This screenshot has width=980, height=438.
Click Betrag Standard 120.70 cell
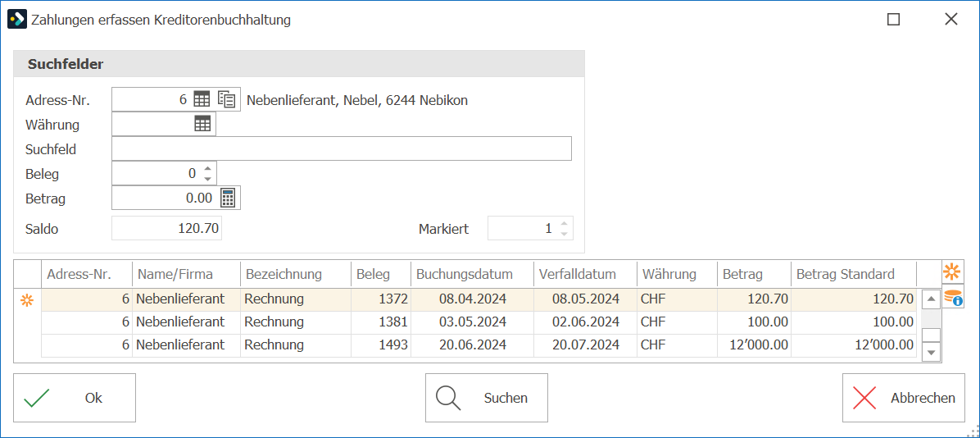coord(854,299)
